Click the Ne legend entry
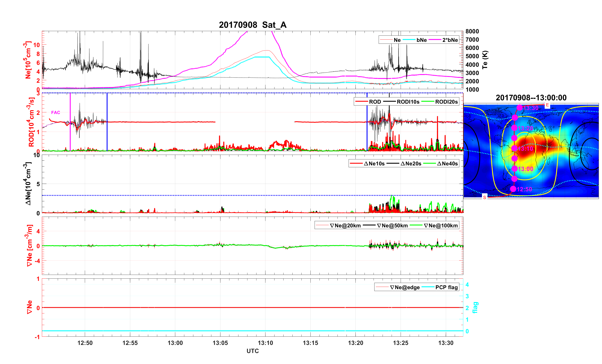Image resolution: width=602 pixels, height=364 pixels. pyautogui.click(x=397, y=40)
